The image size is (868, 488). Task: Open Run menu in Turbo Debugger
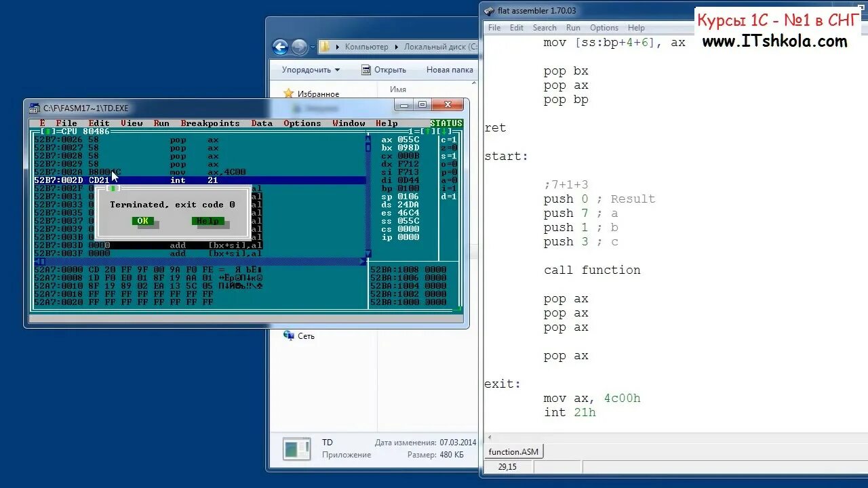click(161, 123)
